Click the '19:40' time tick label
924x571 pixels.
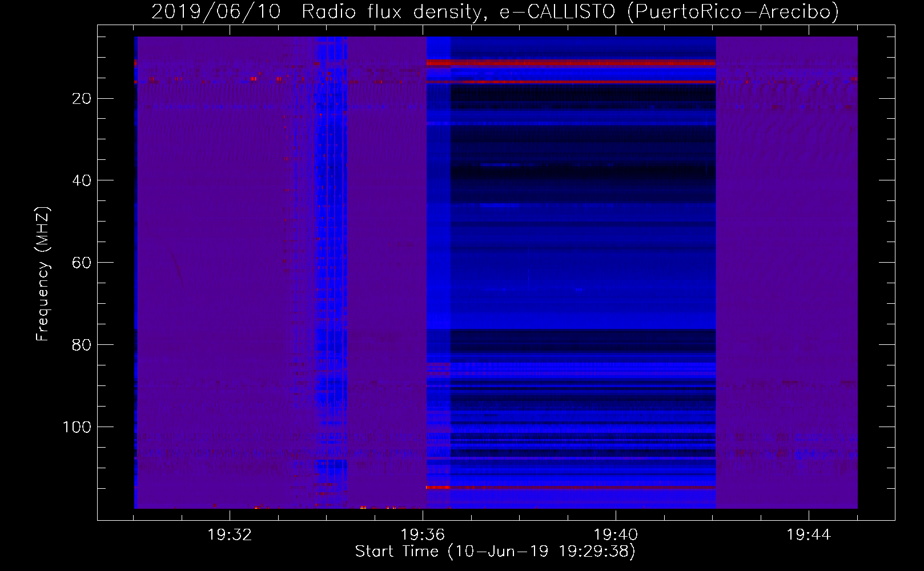[x=616, y=534]
